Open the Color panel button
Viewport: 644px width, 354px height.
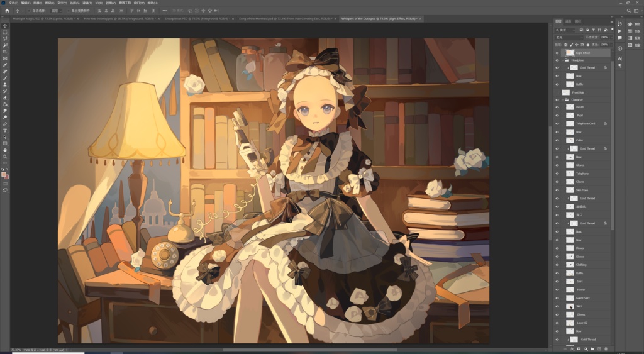tap(633, 25)
